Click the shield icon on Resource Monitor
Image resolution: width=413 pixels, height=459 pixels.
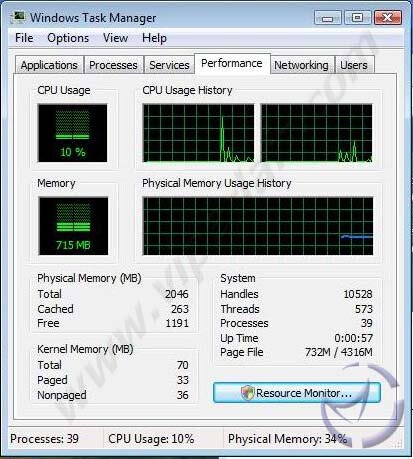[x=248, y=393]
